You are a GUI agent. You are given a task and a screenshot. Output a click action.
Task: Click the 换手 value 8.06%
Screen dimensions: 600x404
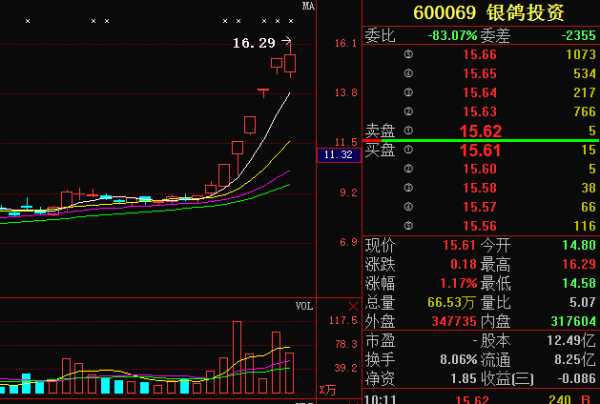458,359
